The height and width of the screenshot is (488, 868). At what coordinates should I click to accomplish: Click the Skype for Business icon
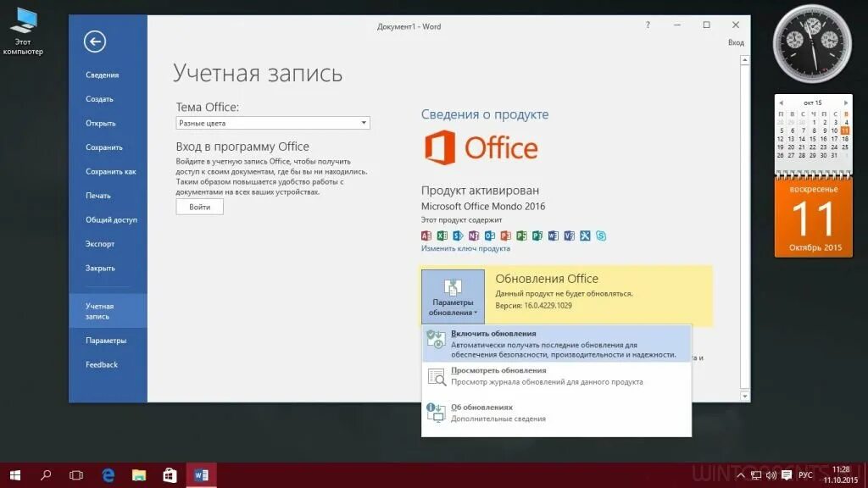point(601,236)
